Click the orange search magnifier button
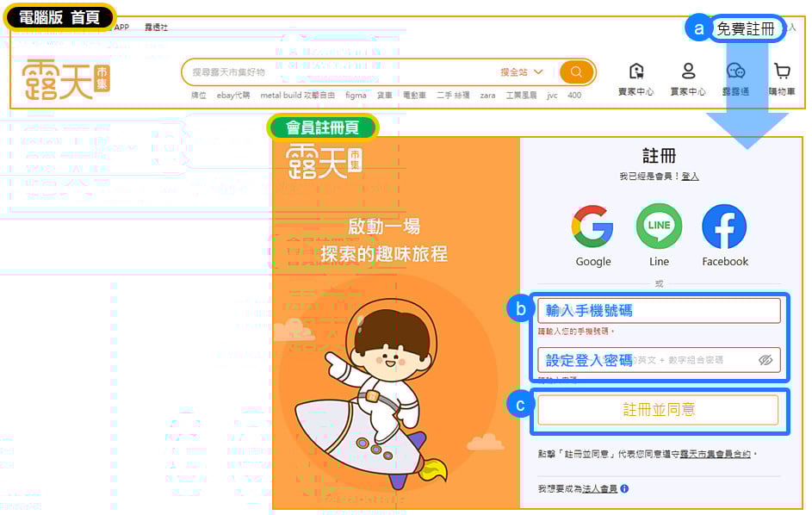 [576, 72]
